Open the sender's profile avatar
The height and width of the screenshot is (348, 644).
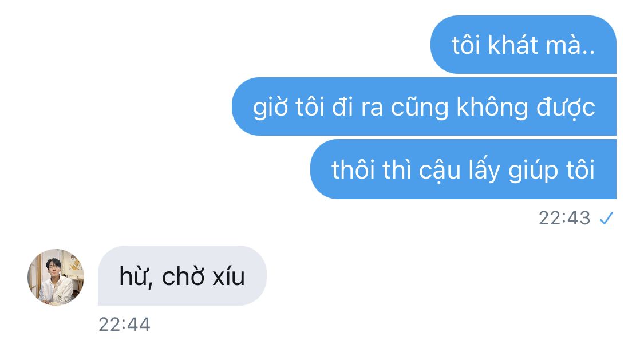point(56,277)
